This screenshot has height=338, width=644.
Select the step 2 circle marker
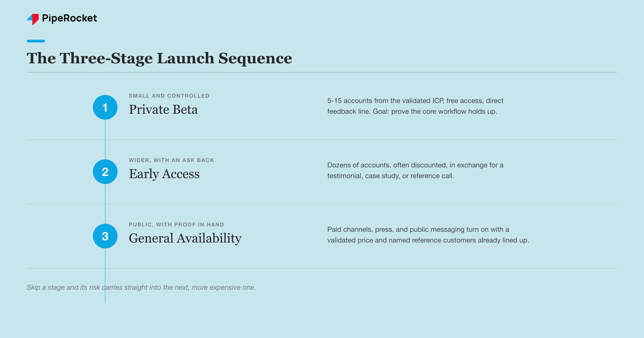point(105,172)
